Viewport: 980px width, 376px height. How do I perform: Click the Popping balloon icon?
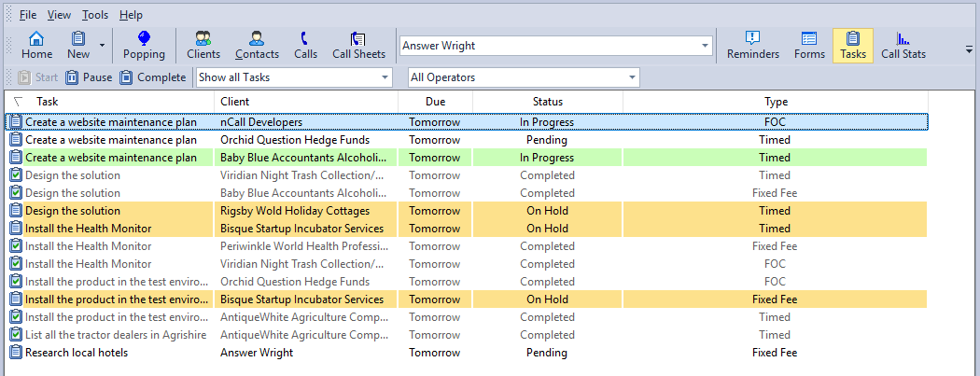pyautogui.click(x=144, y=46)
